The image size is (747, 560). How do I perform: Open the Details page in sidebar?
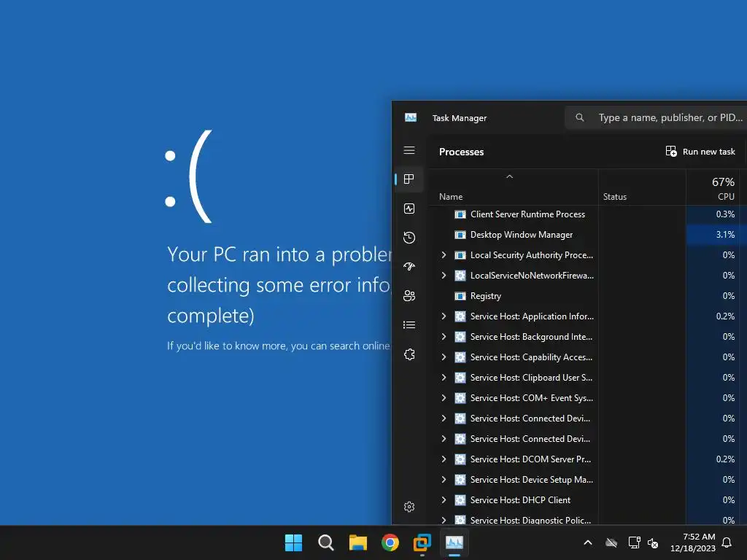(409, 324)
